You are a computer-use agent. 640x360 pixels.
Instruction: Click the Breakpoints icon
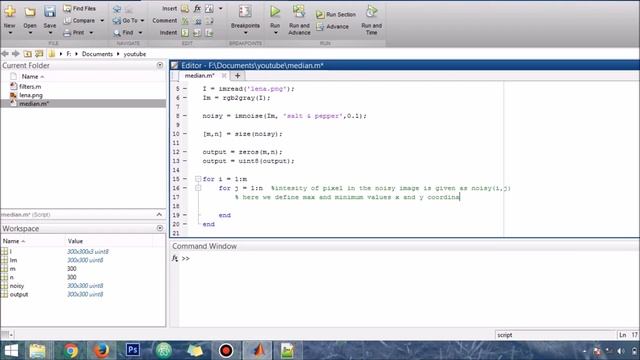(x=245, y=11)
